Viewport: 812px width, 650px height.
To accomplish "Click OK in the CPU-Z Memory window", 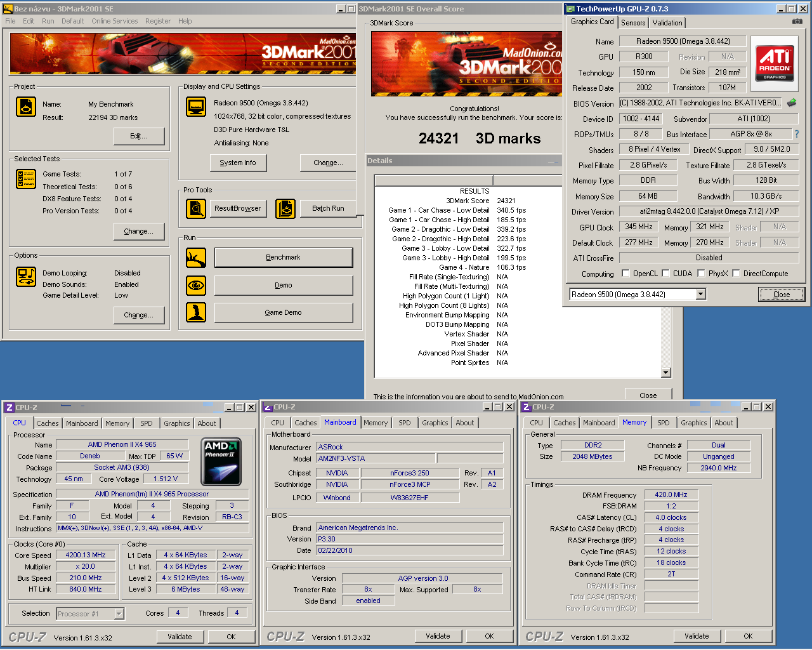I will coord(748,636).
